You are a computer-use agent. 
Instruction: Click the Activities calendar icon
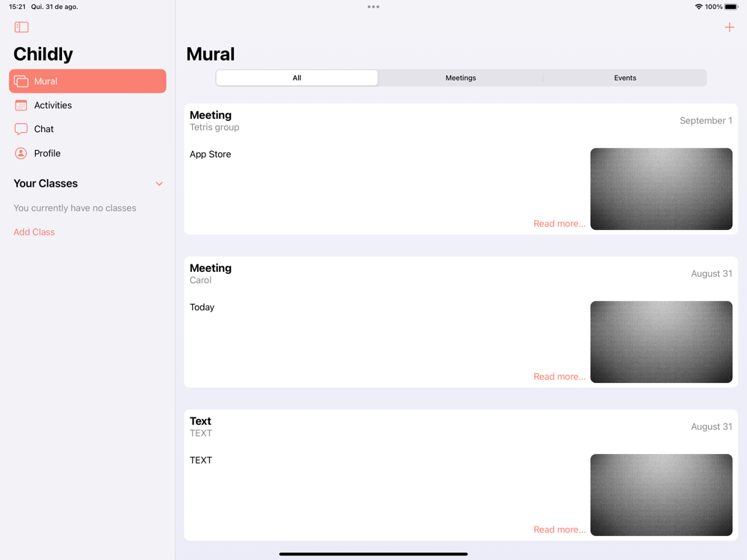(21, 105)
